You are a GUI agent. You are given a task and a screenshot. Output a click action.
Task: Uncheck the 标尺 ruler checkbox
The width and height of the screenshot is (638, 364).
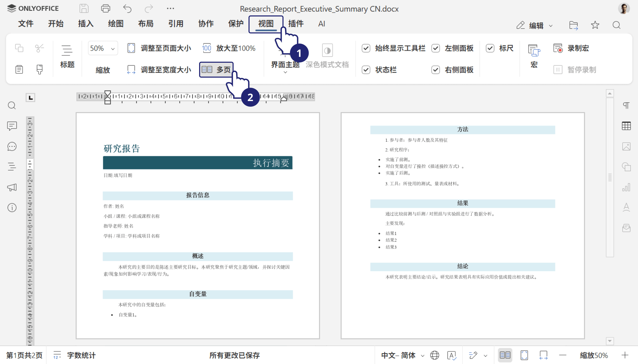490,48
